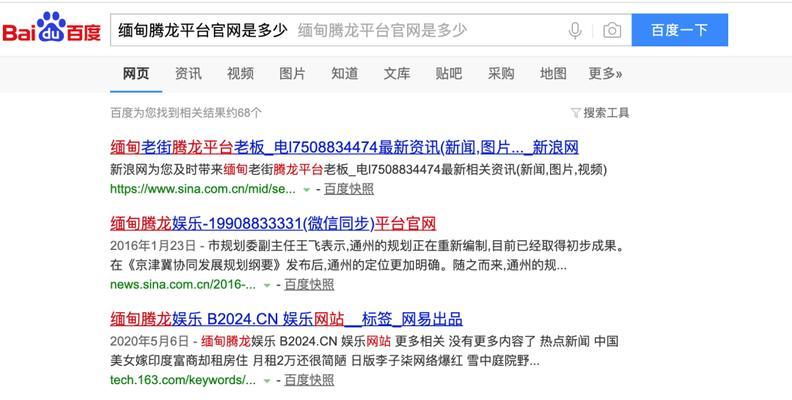Open the 图片 tab

[x=292, y=74]
